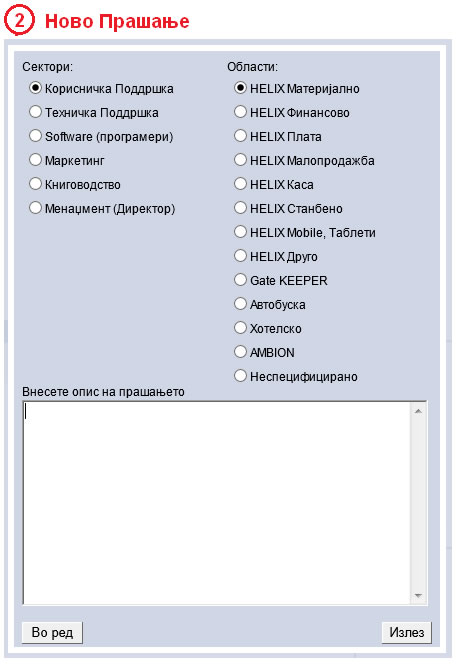Screen dimensions: 458x665
Task: Select Менаџмент (Директор) radio button
Action: click(36, 208)
